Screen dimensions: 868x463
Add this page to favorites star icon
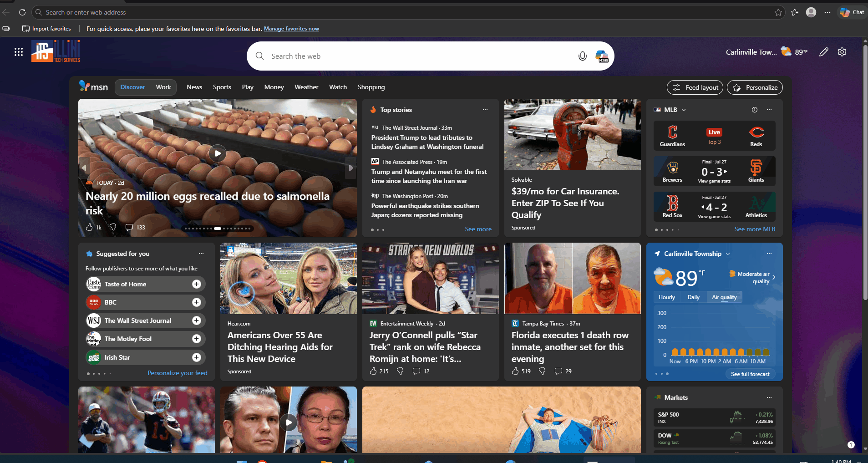(x=778, y=12)
